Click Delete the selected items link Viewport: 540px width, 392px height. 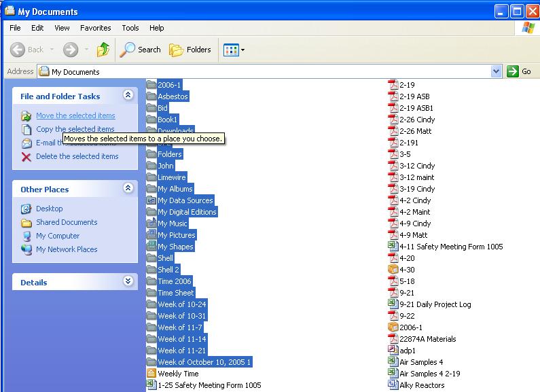click(77, 156)
